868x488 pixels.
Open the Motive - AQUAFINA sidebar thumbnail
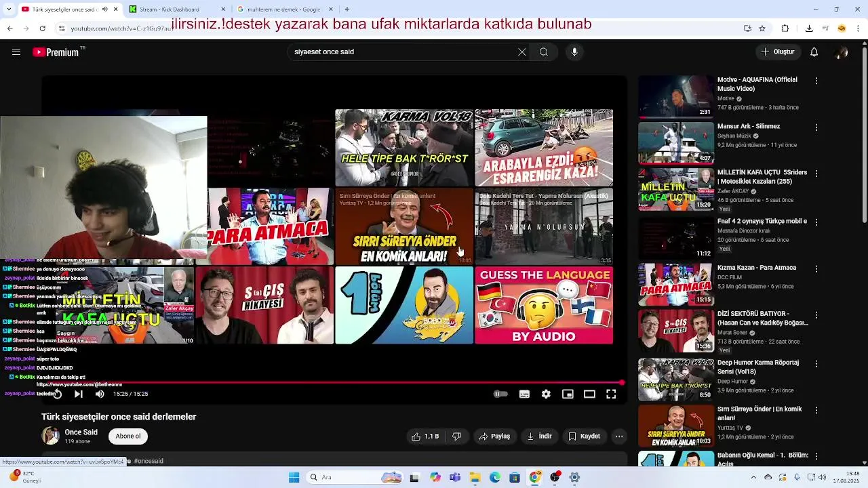(x=676, y=96)
